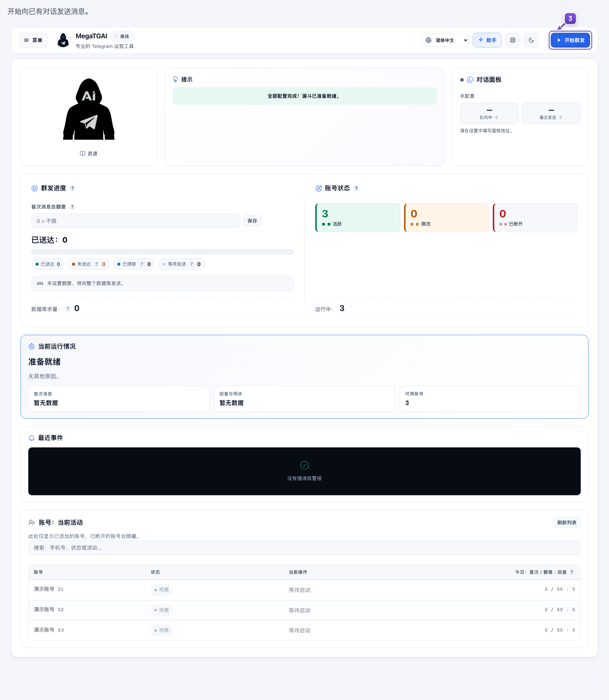Image resolution: width=609 pixels, height=700 pixels.
Task: Open the 菜单 menu button
Action: [33, 40]
